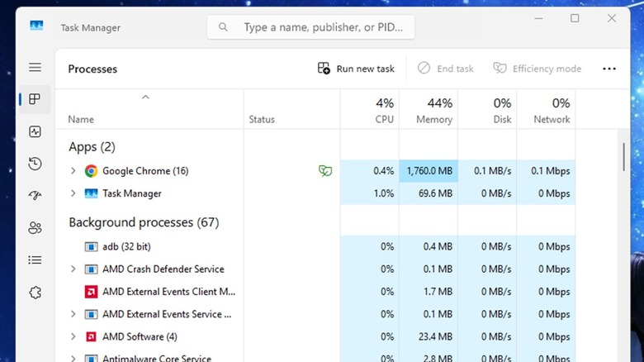This screenshot has width=644, height=362.
Task: Click Task Manager's 1.0% CPU cell
Action: click(x=370, y=193)
